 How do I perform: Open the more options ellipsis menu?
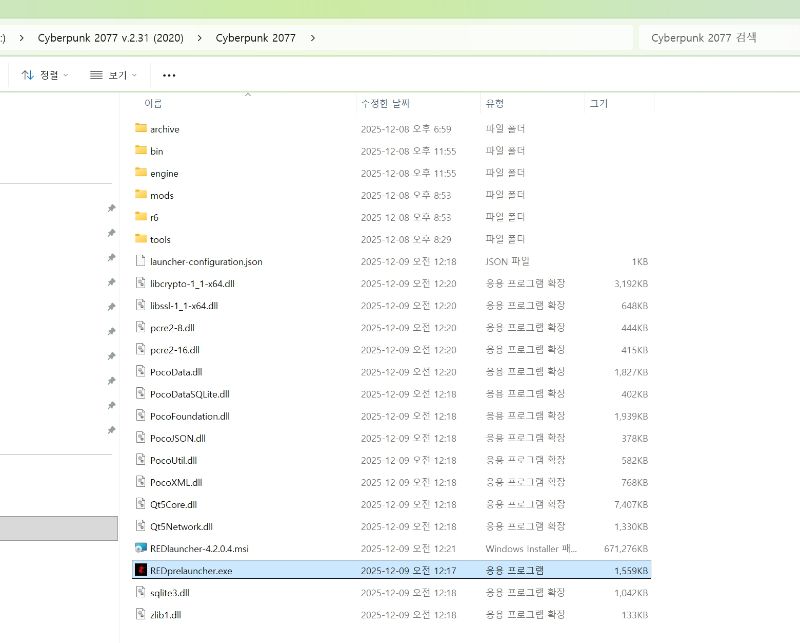169,75
